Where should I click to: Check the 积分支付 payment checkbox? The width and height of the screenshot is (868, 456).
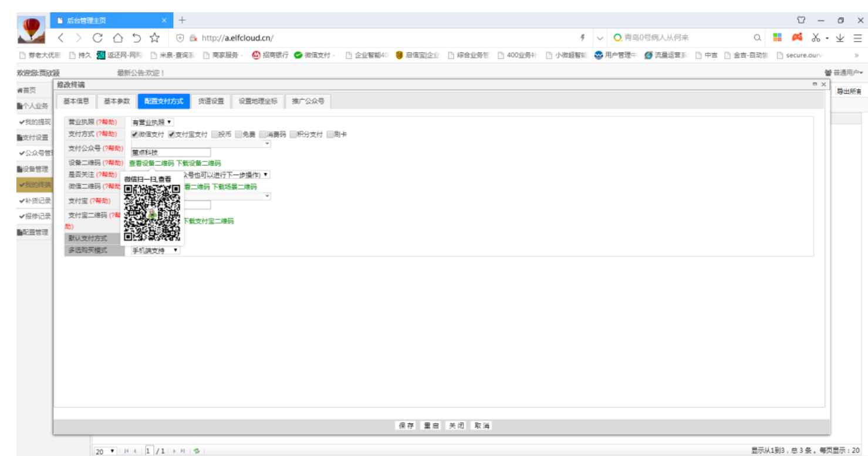(x=293, y=134)
